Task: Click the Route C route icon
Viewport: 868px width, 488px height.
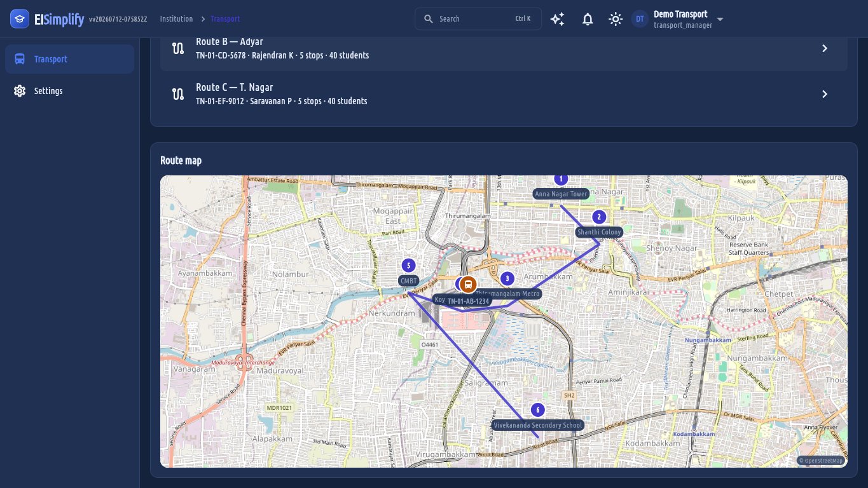Action: point(178,94)
